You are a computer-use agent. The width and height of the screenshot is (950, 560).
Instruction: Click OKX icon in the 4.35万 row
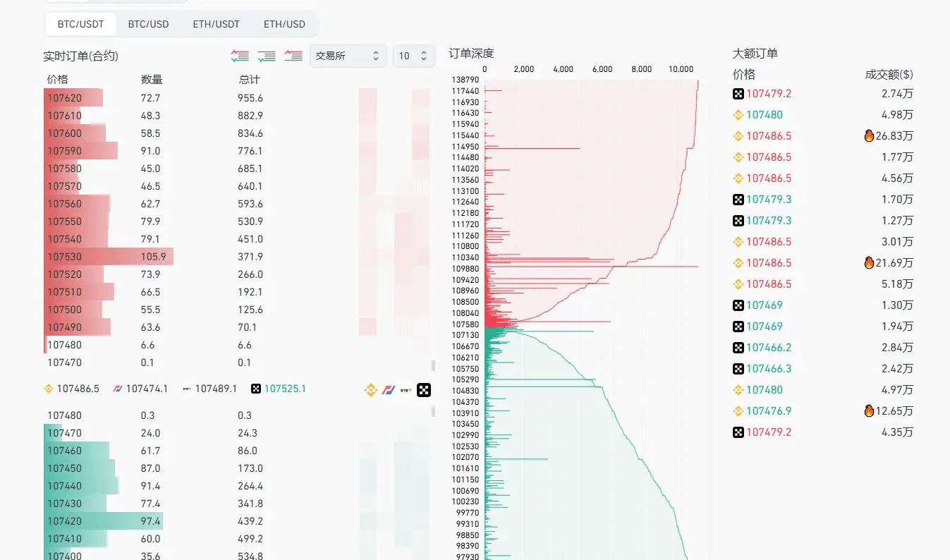(x=738, y=432)
